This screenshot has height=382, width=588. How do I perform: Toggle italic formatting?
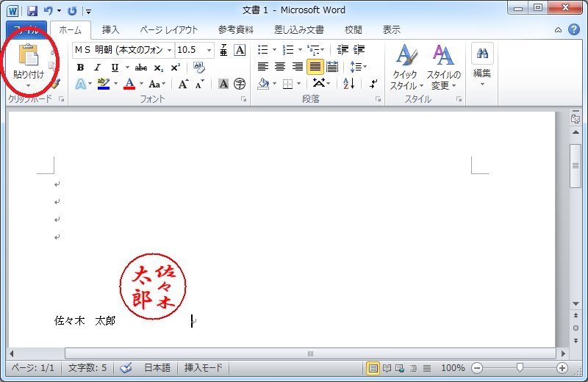pyautogui.click(x=98, y=68)
